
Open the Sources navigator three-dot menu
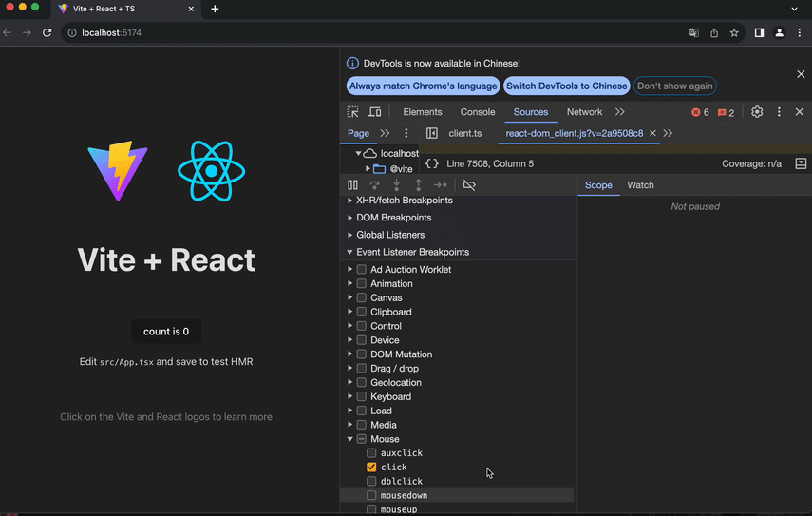pyautogui.click(x=406, y=133)
